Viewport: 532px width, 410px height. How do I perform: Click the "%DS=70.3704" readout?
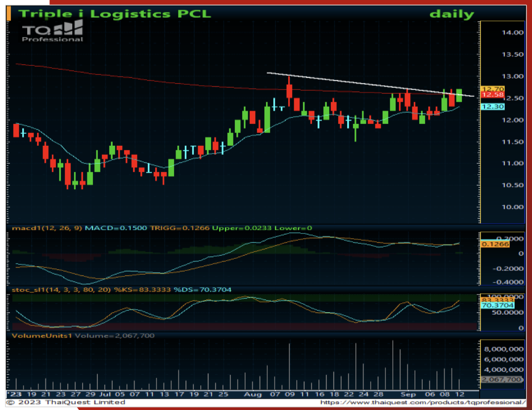click(x=203, y=290)
